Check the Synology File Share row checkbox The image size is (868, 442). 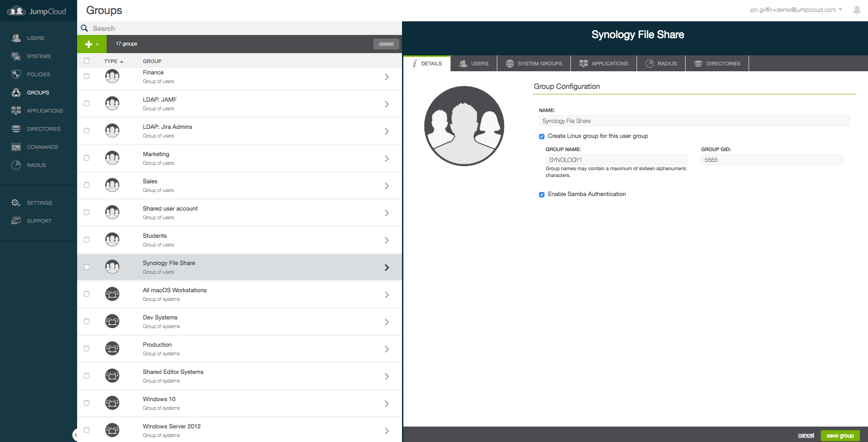87,267
